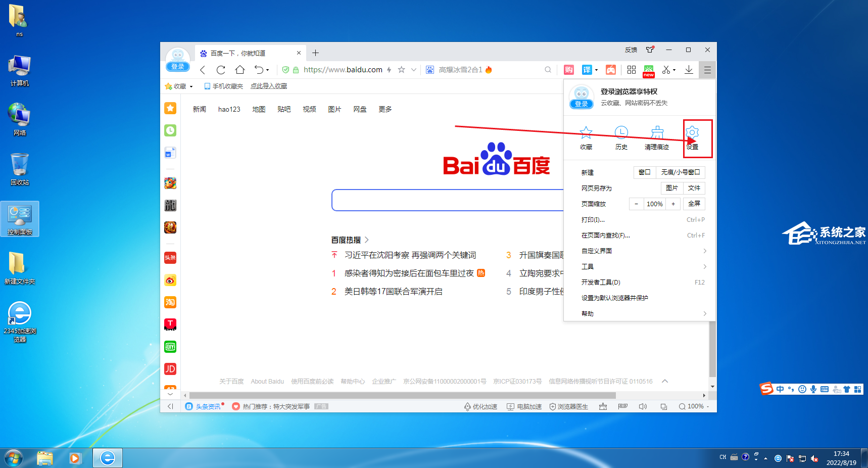Open the Toutiao (头条) icon in the sidebar

(170, 258)
